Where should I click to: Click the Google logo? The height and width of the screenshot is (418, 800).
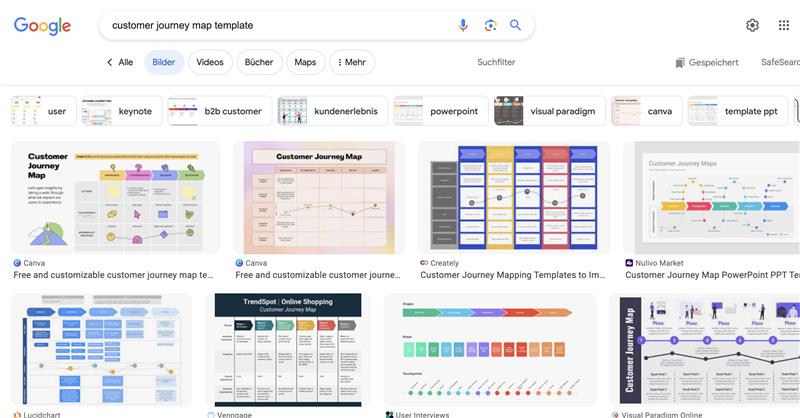(x=42, y=25)
